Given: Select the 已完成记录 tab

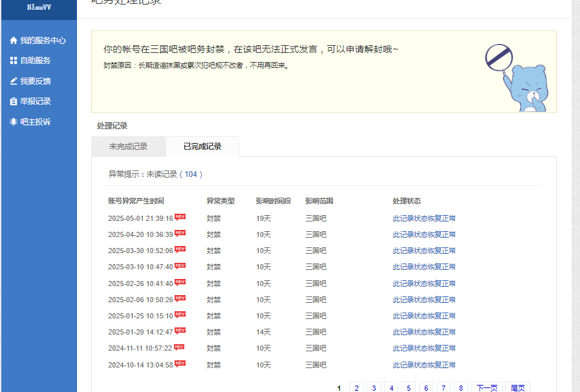Looking at the screenshot, I should point(202,147).
